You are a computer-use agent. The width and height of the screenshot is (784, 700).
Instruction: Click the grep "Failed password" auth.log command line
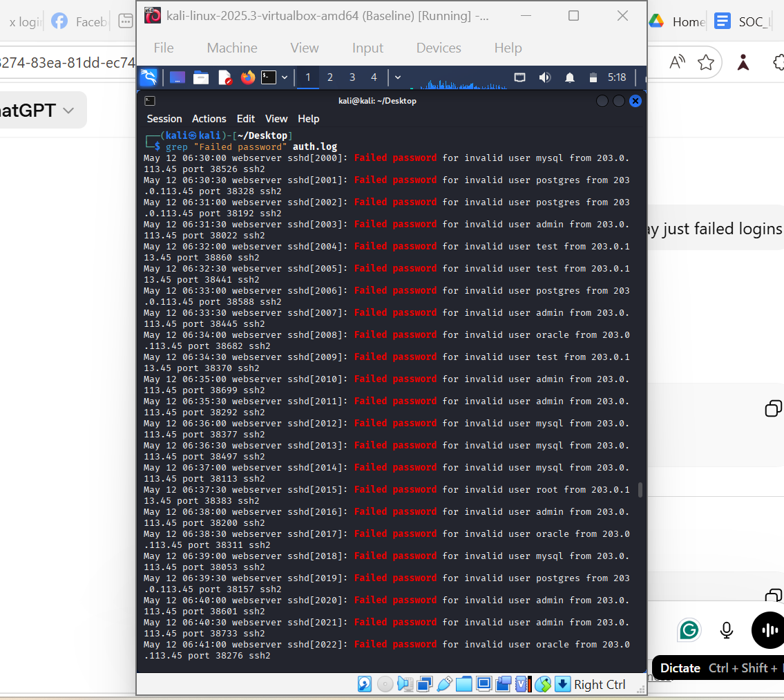(x=251, y=146)
